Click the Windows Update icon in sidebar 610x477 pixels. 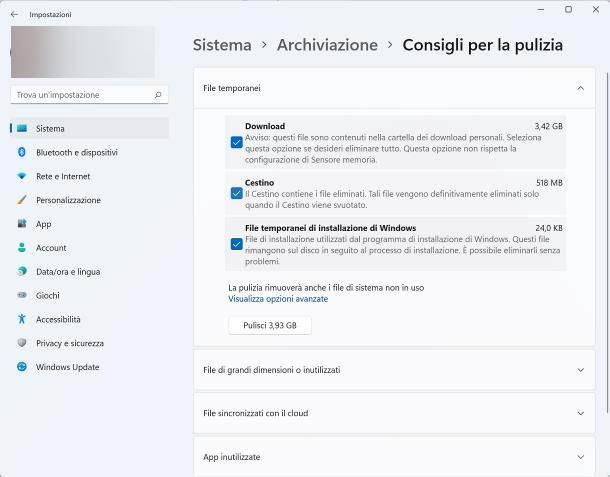(22, 367)
